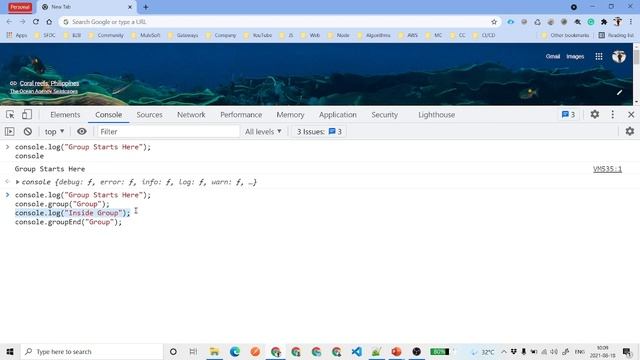Click the customize page pencil icon
Viewport: 640px width, 360px height.
coord(619,93)
